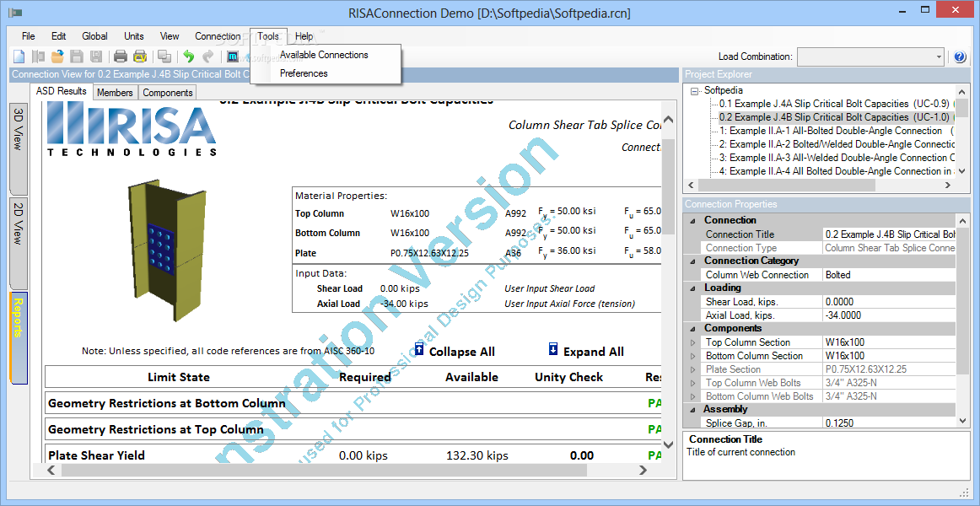Print using the plain printer icon
Viewport: 980px width, 506px height.
pos(121,57)
